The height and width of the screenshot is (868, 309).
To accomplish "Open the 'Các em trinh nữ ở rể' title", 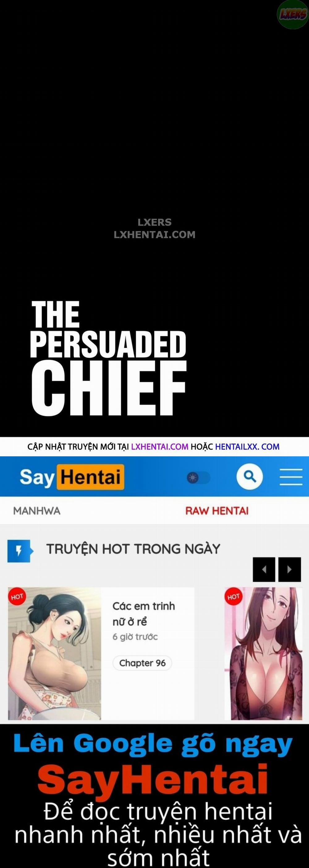I will [144, 614].
